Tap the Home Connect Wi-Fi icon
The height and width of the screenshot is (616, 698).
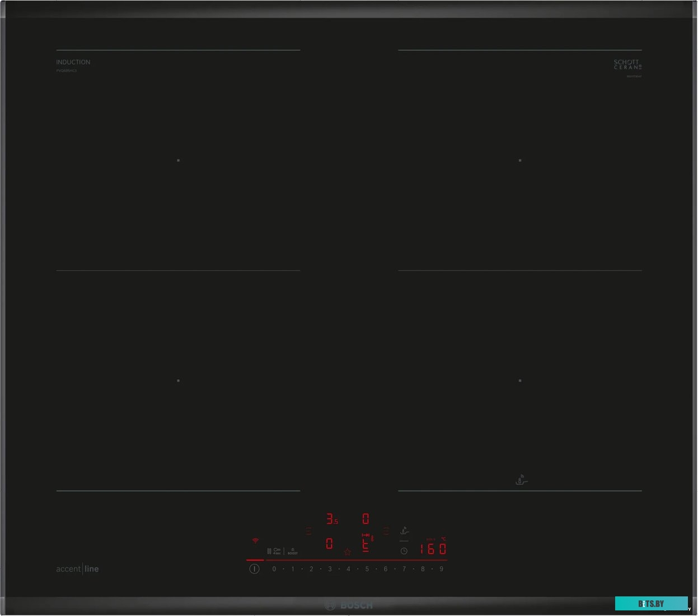click(x=255, y=540)
